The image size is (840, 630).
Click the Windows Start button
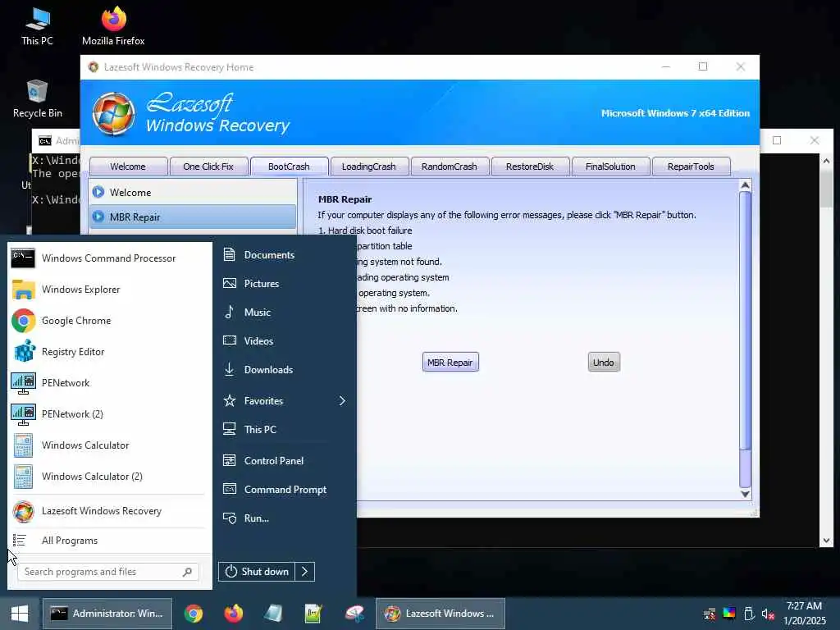tap(20, 614)
